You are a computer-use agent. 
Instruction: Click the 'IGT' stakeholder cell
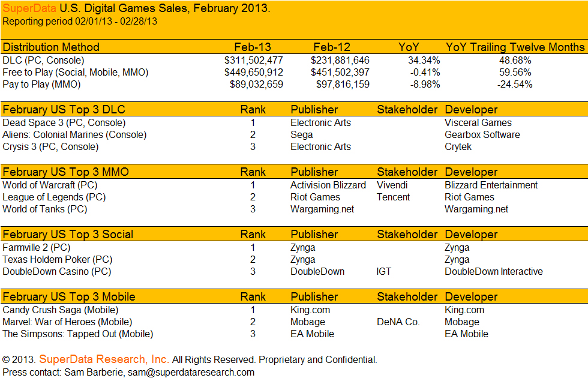pos(384,271)
